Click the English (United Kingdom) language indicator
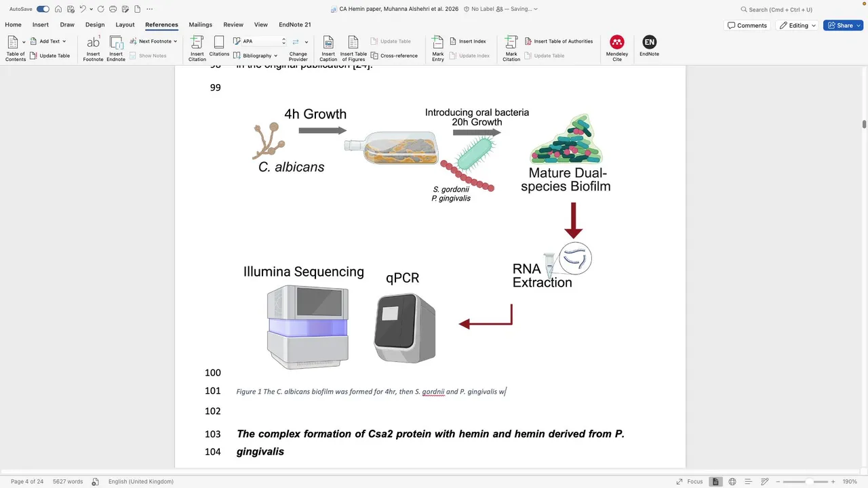Viewport: 868px width, 488px height. pyautogui.click(x=141, y=481)
